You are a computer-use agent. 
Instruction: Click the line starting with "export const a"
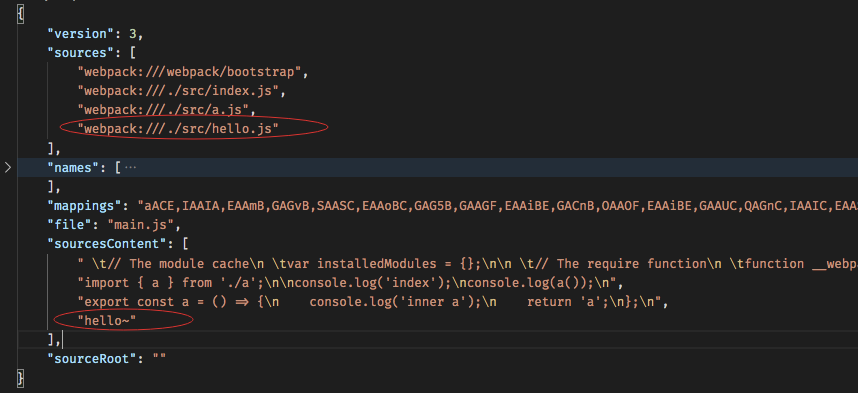(x=373, y=302)
